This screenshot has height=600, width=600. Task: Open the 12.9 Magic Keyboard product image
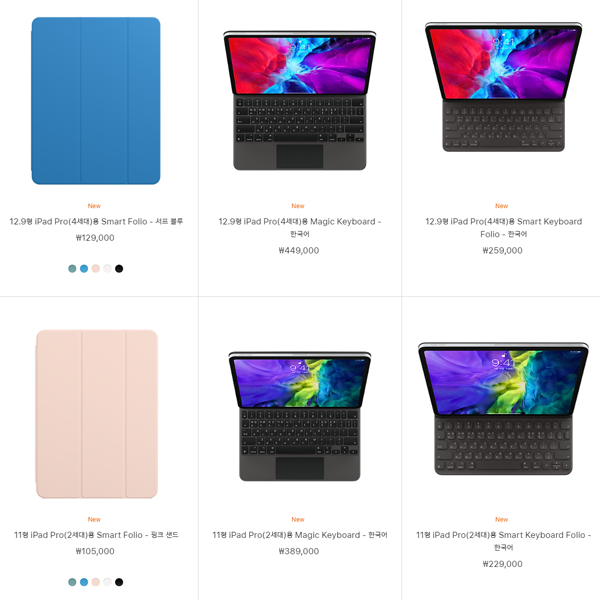click(299, 100)
